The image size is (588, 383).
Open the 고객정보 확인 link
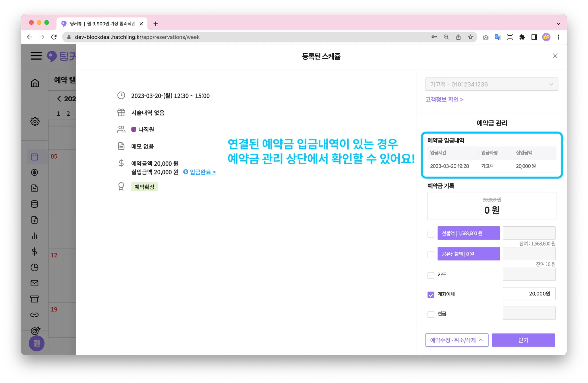tap(444, 100)
